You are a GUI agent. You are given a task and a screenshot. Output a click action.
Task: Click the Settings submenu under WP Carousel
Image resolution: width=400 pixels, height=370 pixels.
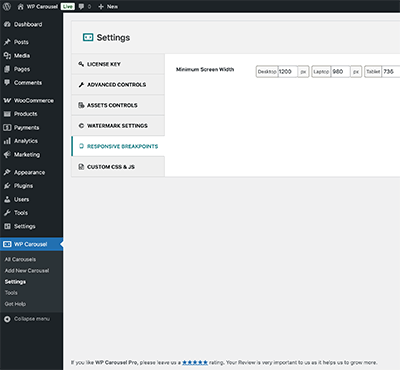pyautogui.click(x=15, y=282)
